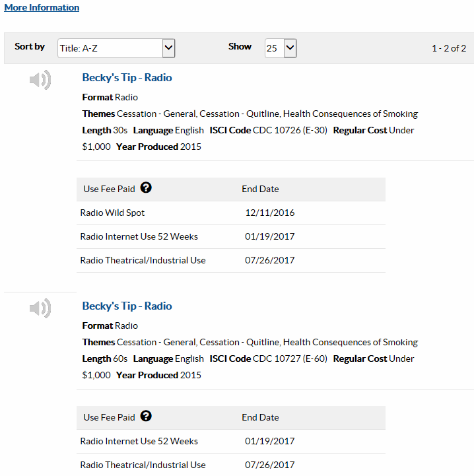
Task: Open first Becky's Tip - Radio title link
Action: pos(127,78)
